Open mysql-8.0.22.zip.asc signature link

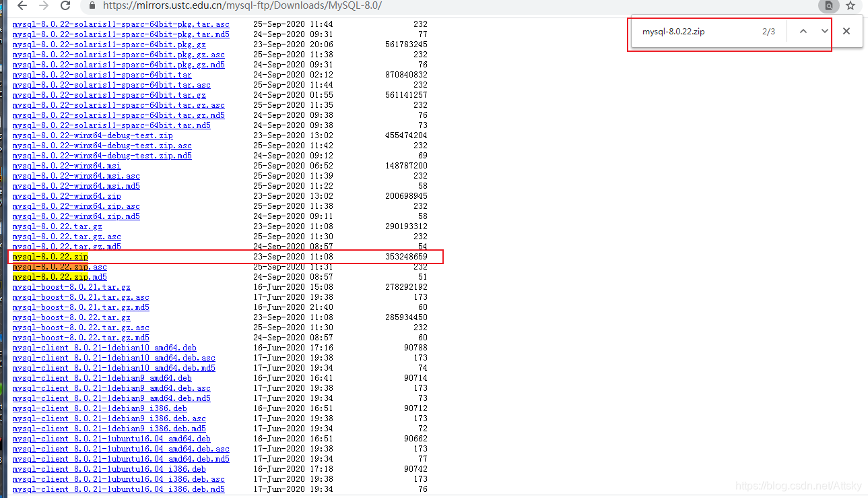[x=60, y=267]
